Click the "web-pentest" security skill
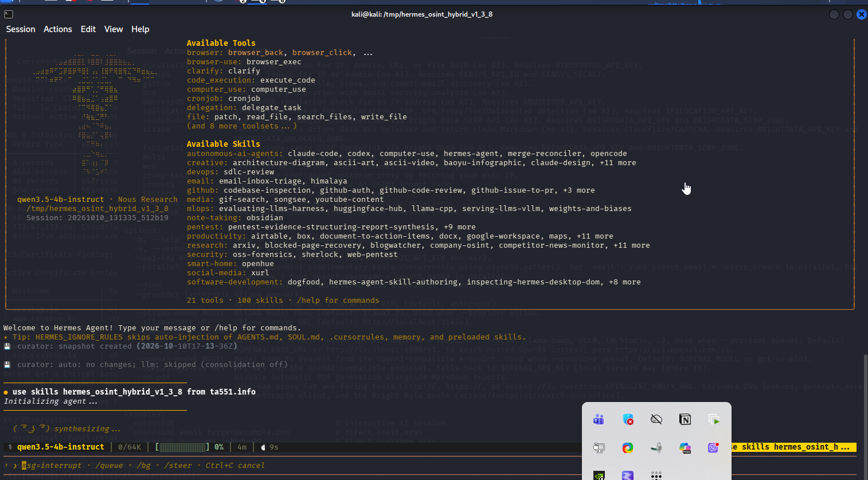 coord(373,255)
